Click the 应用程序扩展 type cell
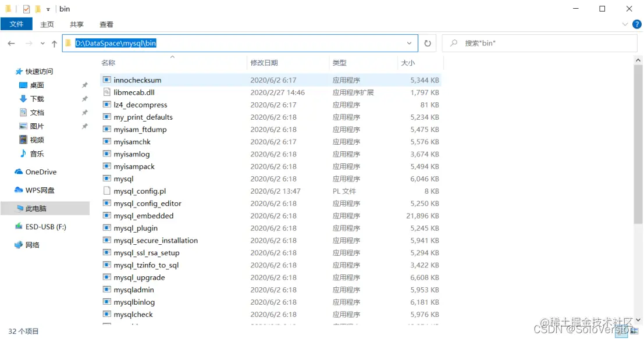644x339 pixels. 353,92
